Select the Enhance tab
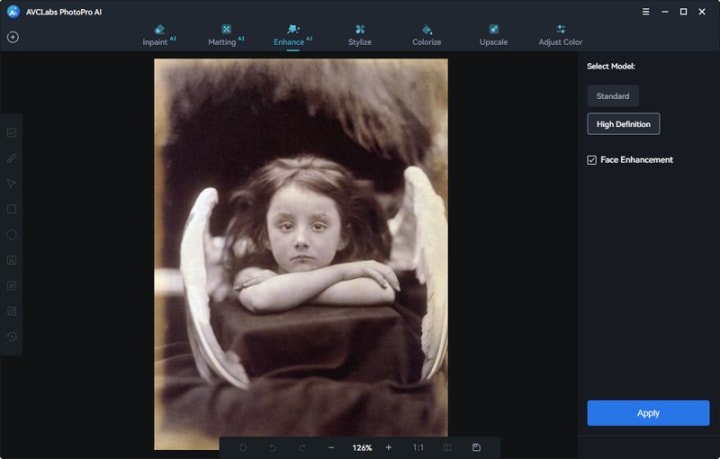The image size is (720, 459). 292,36
